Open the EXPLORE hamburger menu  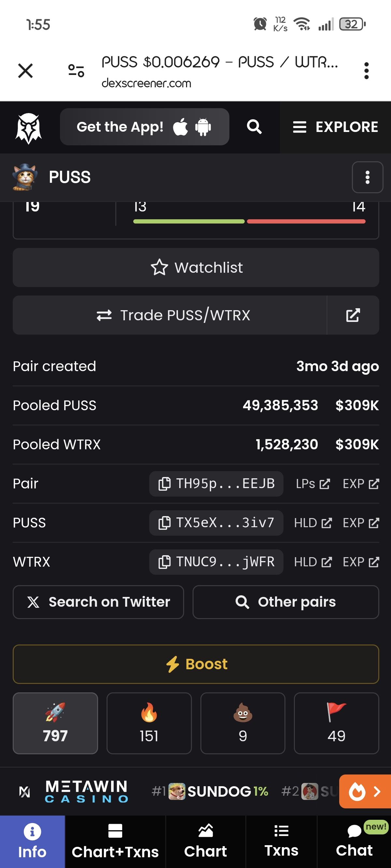(x=335, y=127)
